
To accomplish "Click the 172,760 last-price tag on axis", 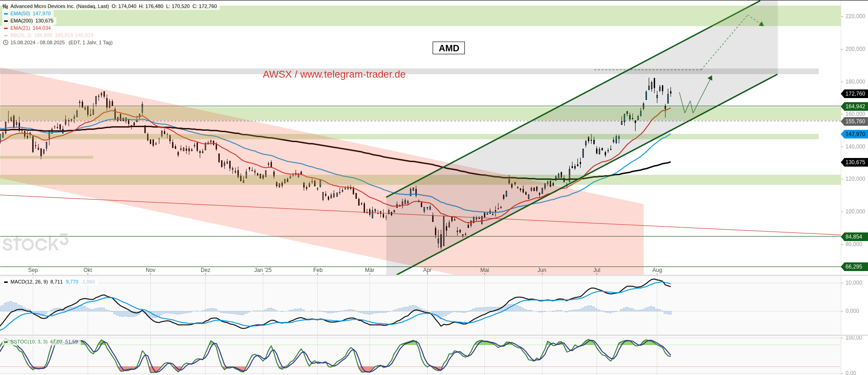I will (855, 94).
